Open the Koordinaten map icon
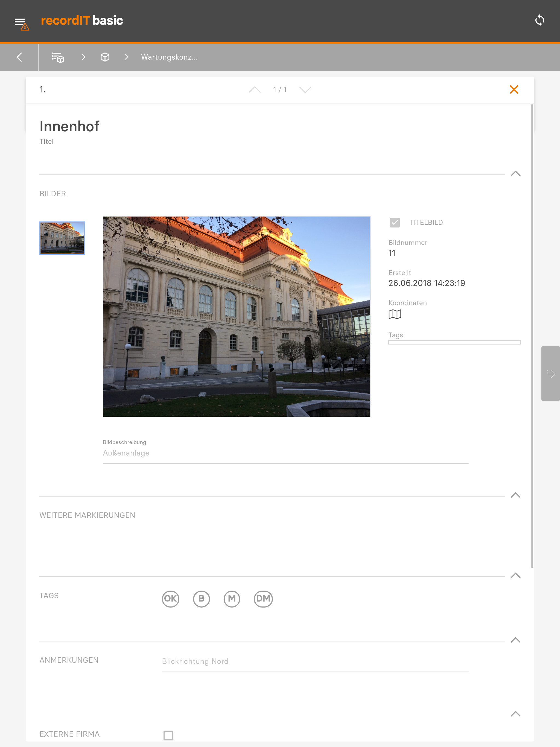This screenshot has width=560, height=747. click(x=395, y=314)
